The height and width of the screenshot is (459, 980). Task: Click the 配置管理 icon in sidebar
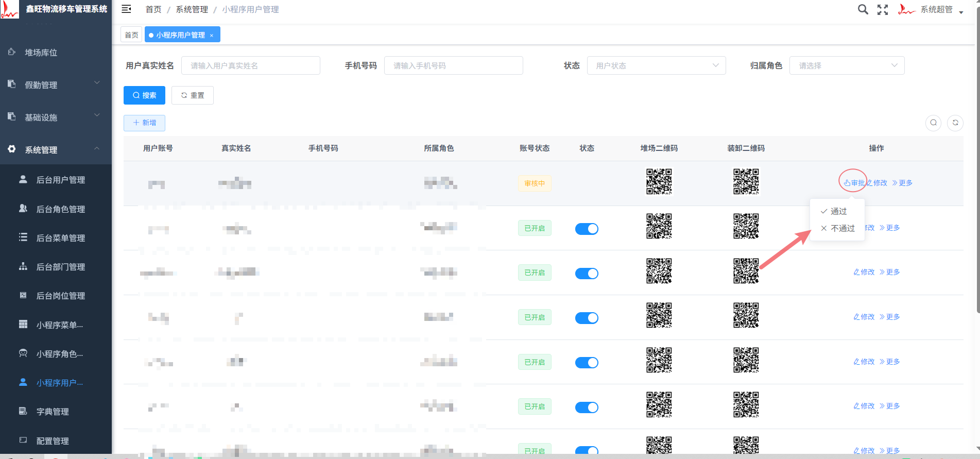click(x=23, y=440)
